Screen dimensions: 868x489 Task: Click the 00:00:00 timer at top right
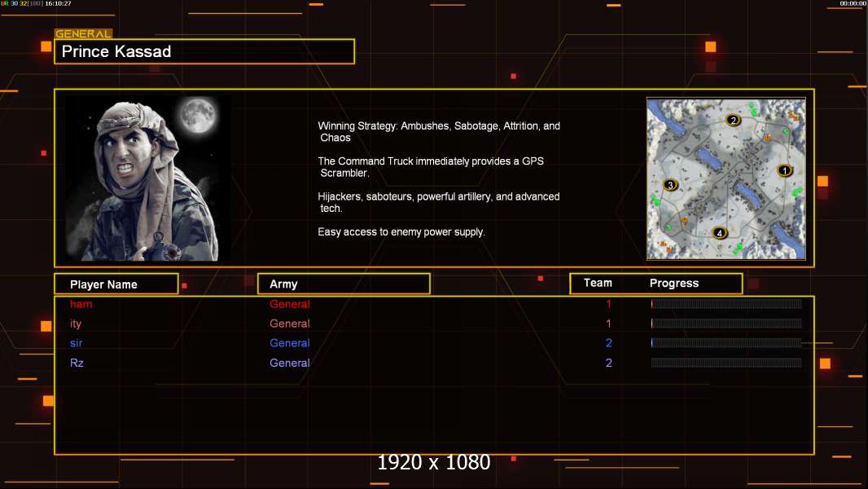point(853,3)
